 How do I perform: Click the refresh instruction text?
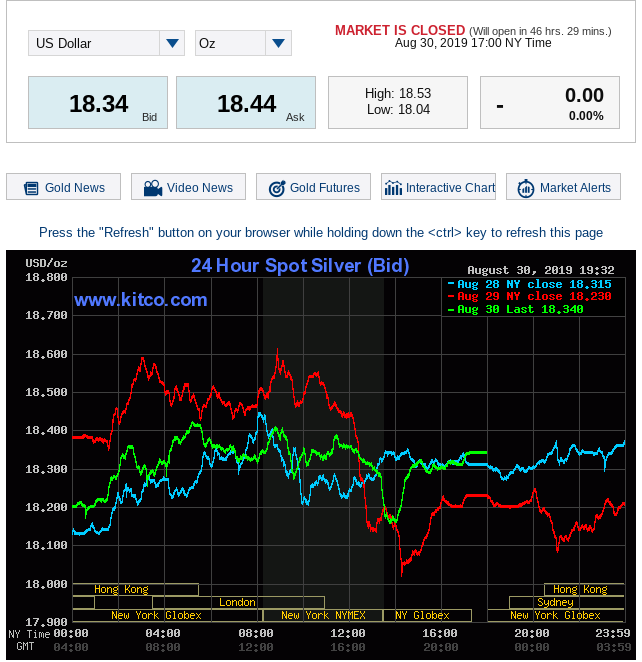(x=321, y=233)
